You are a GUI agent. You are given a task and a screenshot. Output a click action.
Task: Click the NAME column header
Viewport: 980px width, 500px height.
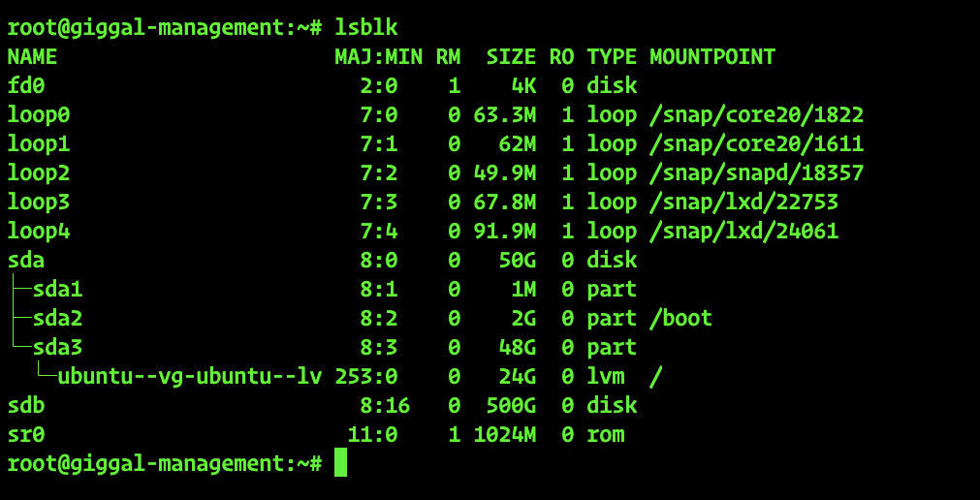click(32, 57)
